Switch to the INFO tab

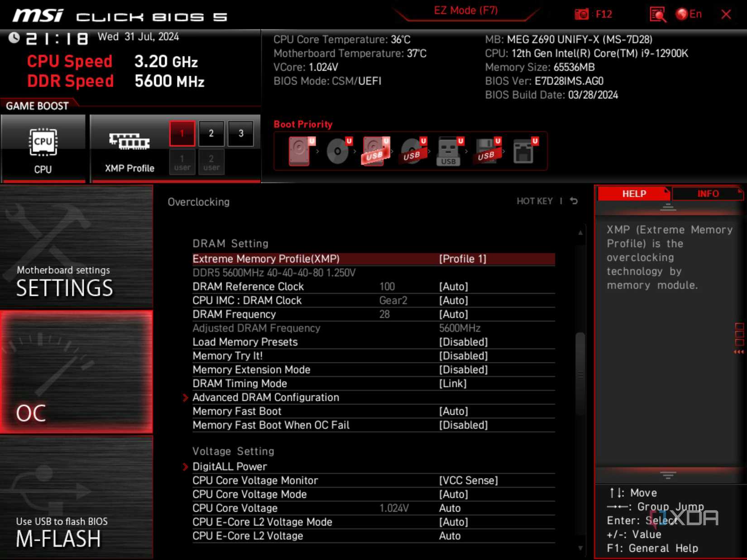708,194
